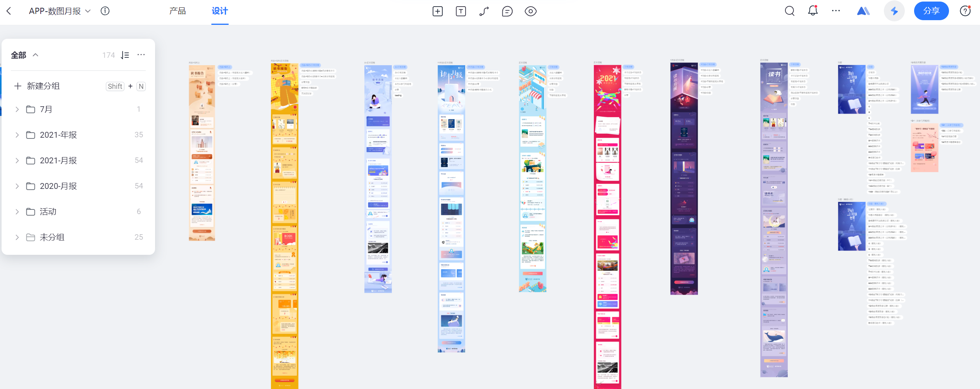Open the purple runner figure artboard
The image size is (980, 389).
pyautogui.click(x=925, y=89)
